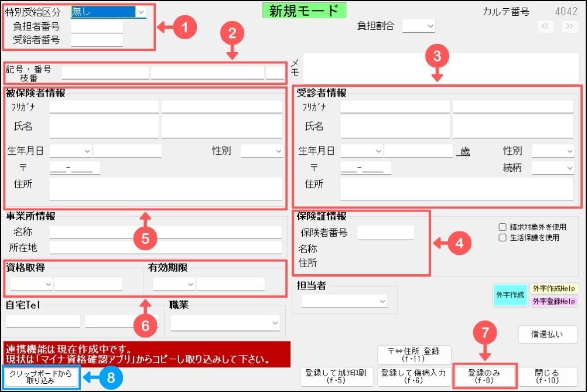Click the 〒⇔住所 登録 (f･11) button
Screen dimensions: 588x392
tap(415, 354)
